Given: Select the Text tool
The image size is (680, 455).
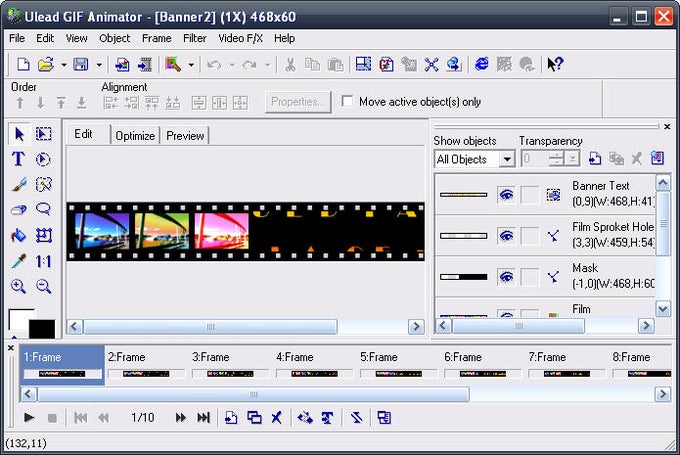Looking at the screenshot, I should [x=18, y=159].
